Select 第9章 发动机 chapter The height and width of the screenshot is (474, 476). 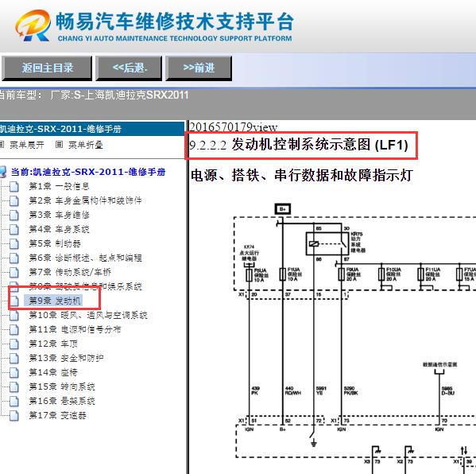(x=55, y=301)
